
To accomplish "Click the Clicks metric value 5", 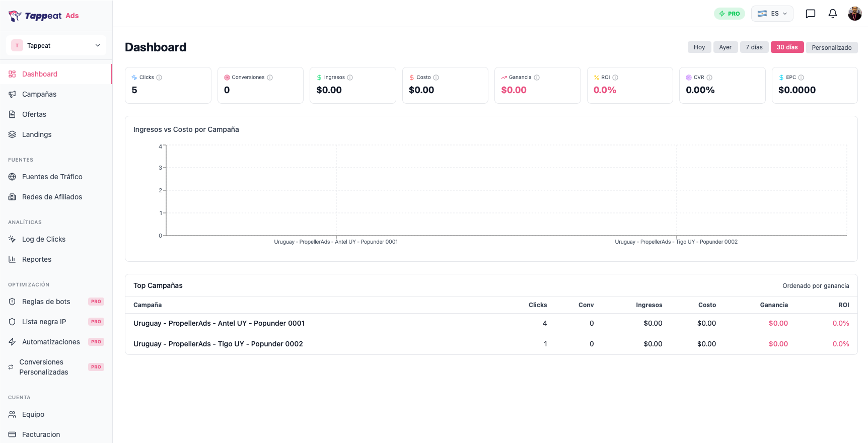I will pos(134,90).
